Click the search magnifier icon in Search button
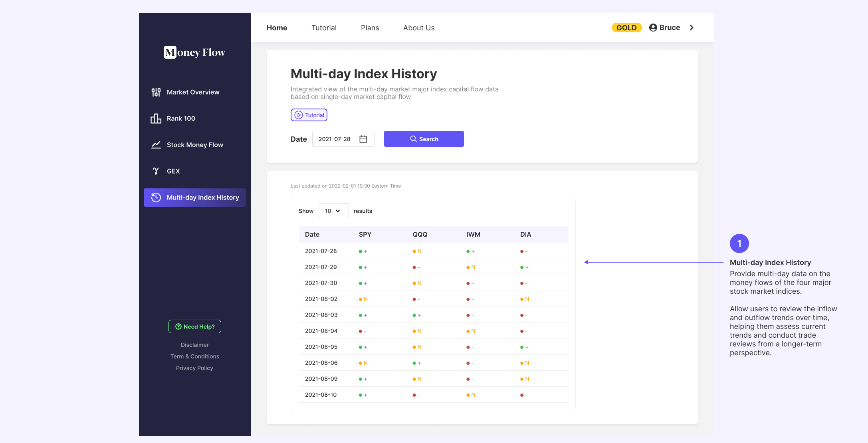The height and width of the screenshot is (443, 868). click(x=412, y=138)
